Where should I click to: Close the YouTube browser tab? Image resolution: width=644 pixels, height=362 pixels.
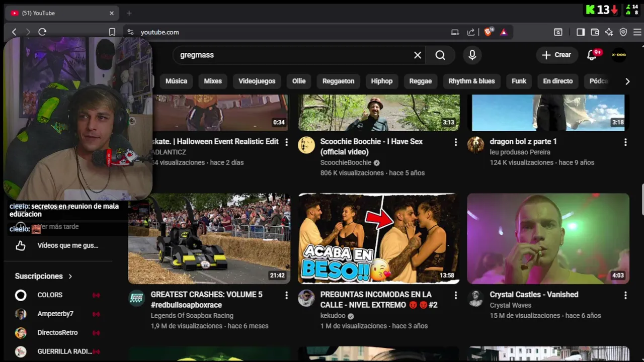(112, 13)
